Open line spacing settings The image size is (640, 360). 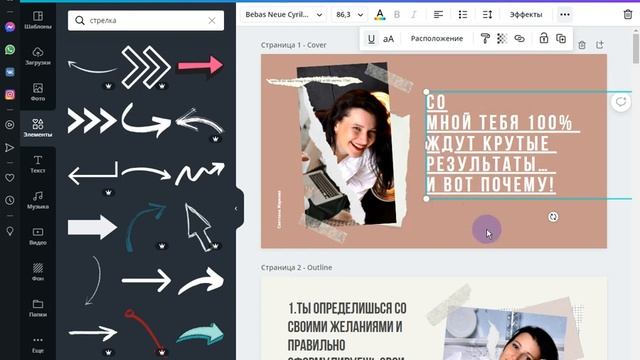tap(487, 15)
